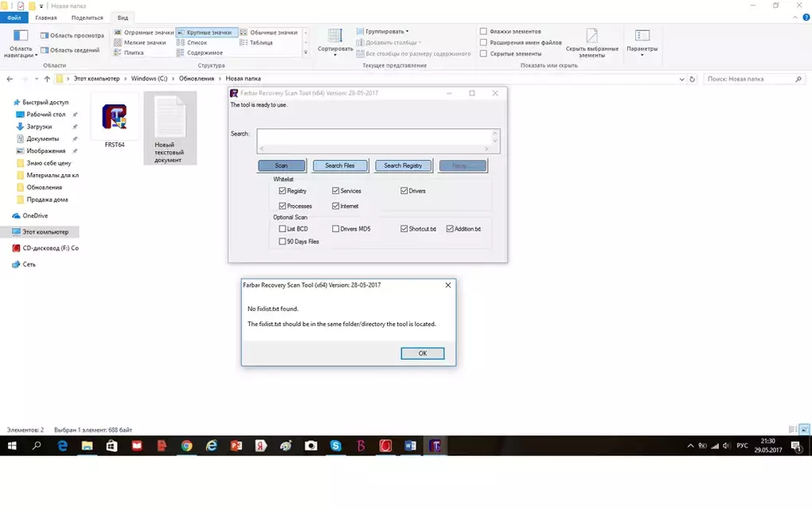The width and height of the screenshot is (812, 509).
Task: Click Обновления breadcrumb in address bar
Action: 197,79
